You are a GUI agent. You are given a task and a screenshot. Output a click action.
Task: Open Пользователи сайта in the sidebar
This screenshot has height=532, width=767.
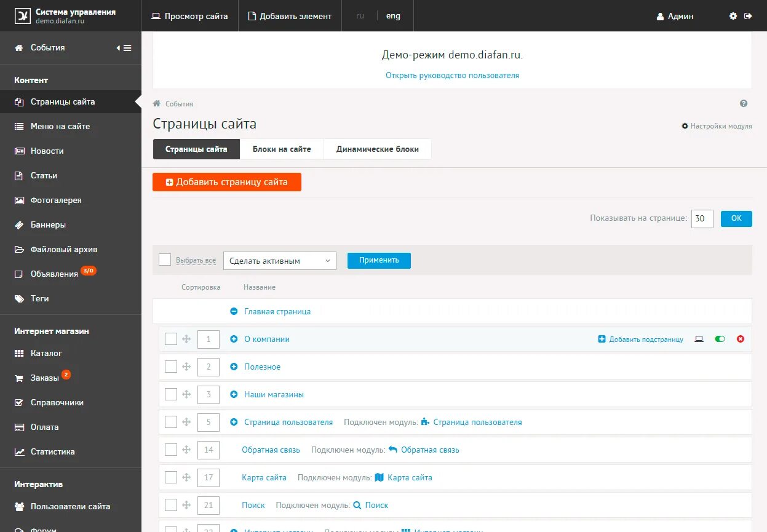[x=71, y=506]
